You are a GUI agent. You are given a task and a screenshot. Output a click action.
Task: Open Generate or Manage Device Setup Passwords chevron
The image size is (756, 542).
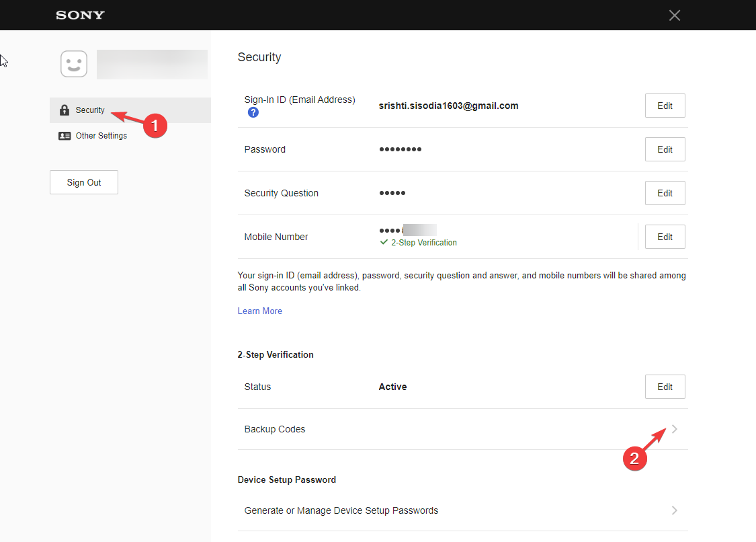coord(675,510)
